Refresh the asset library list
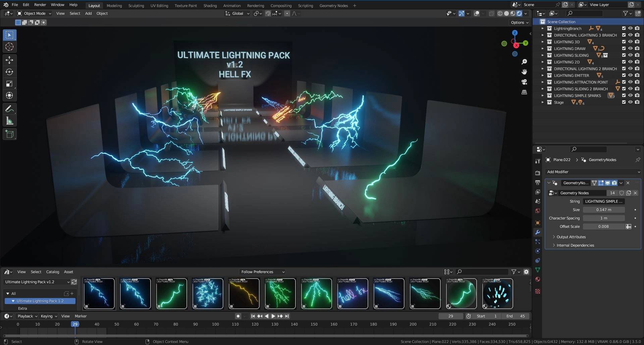 pos(74,282)
